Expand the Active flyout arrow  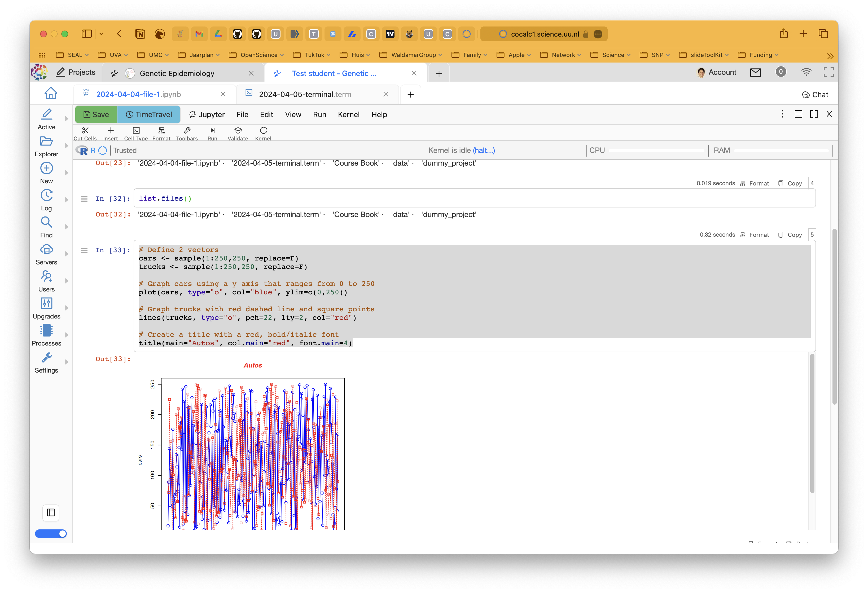click(x=67, y=119)
